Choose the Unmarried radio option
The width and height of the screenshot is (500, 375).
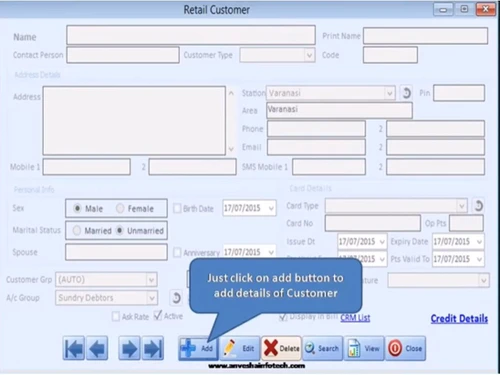pos(119,230)
